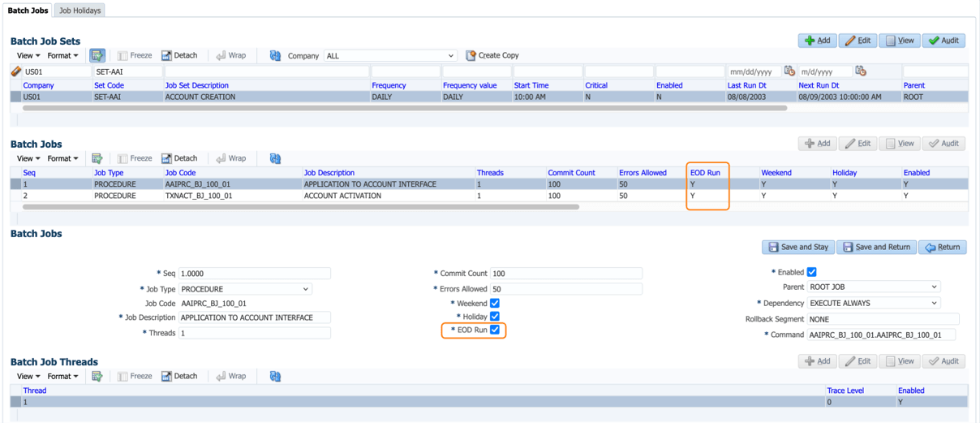
Task: Toggle the Enabled checkbox
Action: point(811,272)
